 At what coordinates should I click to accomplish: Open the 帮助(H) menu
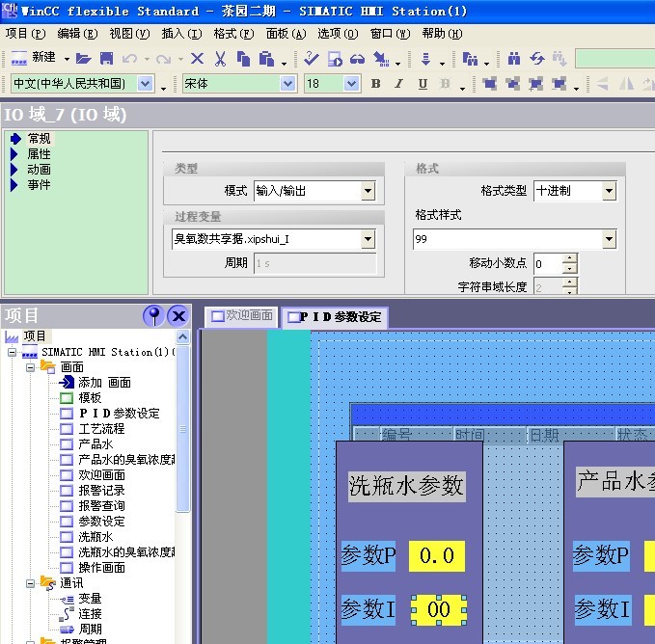pos(442,34)
